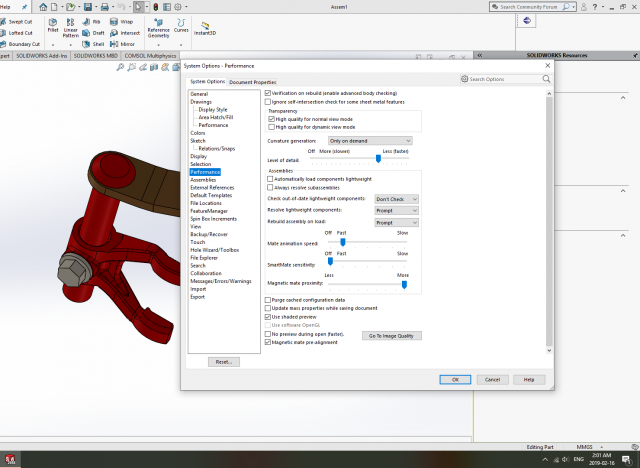Select the Linear Pattern tool
Viewport: 640px width, 468px height.
coord(71,22)
